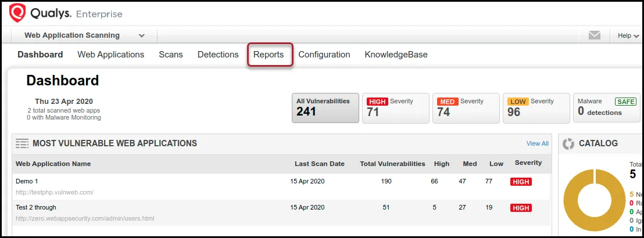Click the MOST VULNERABLE WEB APPLICATIONS heading
The width and height of the screenshot is (644, 238).
[115, 143]
